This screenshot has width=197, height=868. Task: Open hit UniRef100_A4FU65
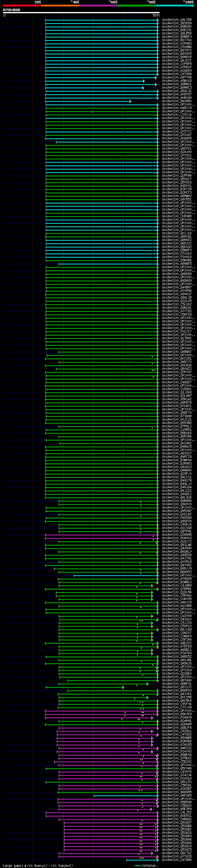coord(177,796)
